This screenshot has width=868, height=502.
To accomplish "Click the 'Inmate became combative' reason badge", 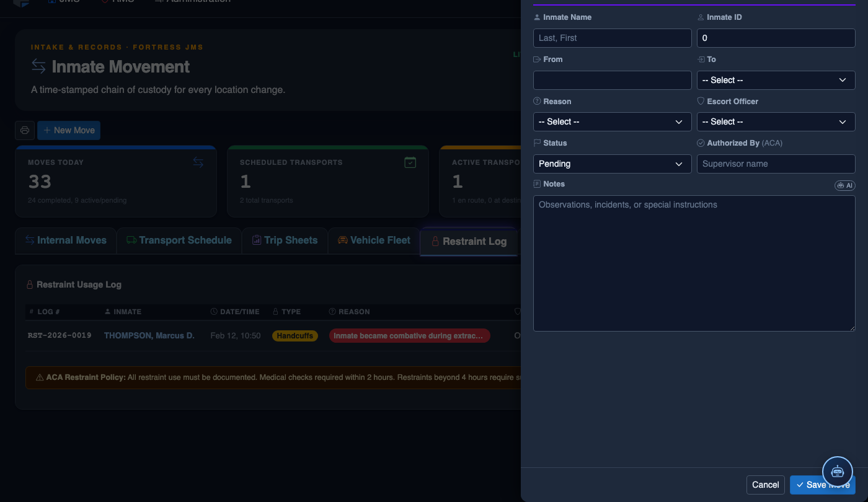I will (x=409, y=335).
